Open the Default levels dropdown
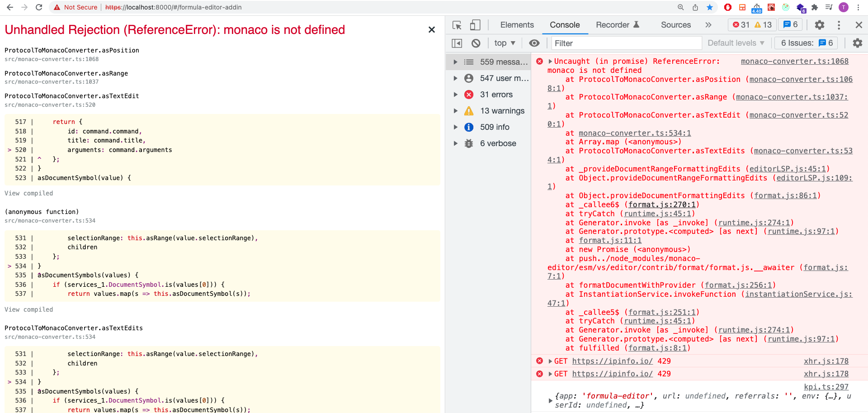The width and height of the screenshot is (868, 413). pyautogui.click(x=736, y=43)
